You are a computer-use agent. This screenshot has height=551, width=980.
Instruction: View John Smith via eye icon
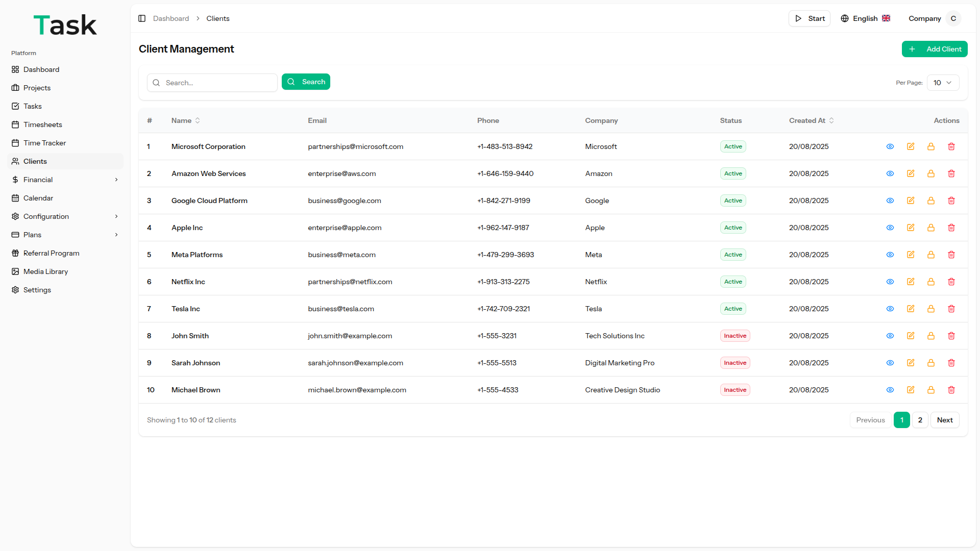(890, 336)
